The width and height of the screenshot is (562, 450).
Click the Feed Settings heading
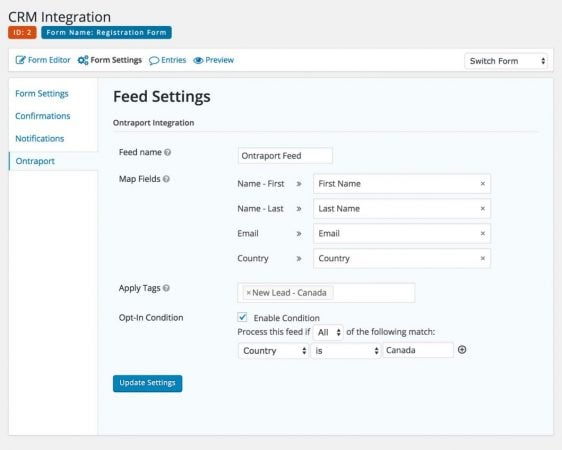point(162,97)
